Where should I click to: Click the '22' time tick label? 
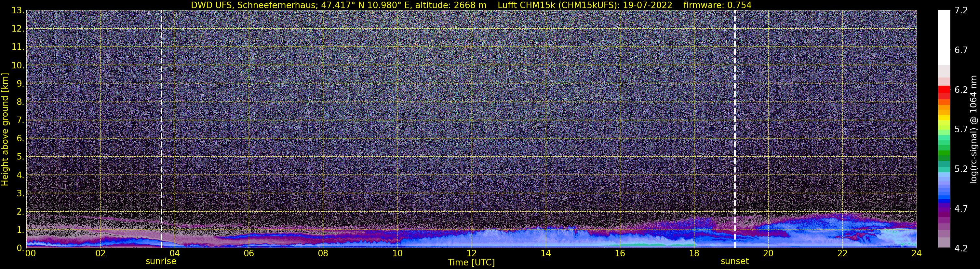(842, 253)
